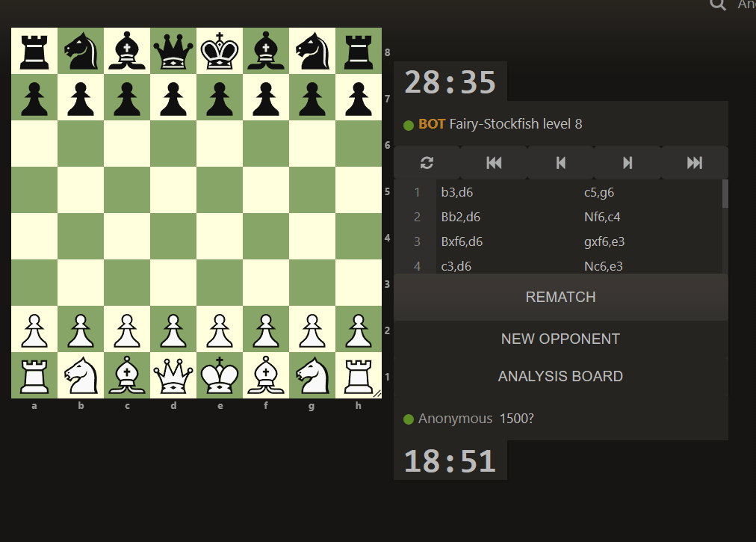Select the black bishop on c8
756x542 pixels.
point(127,51)
